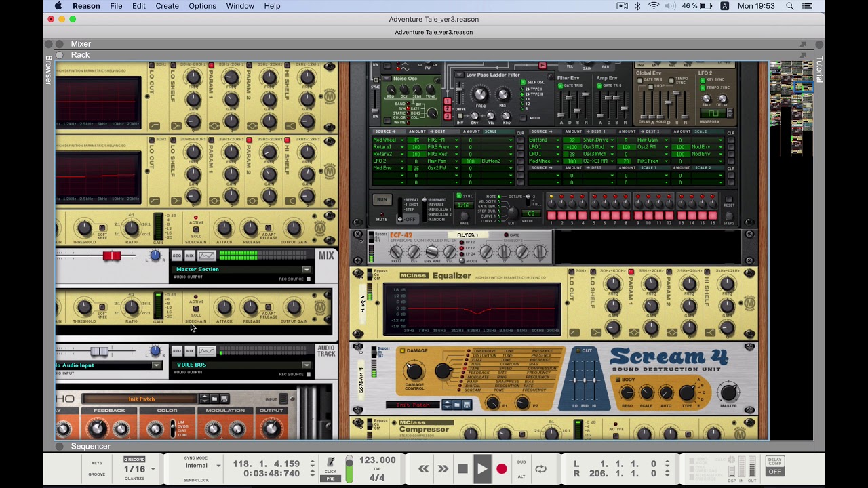The image size is (868, 488).
Task: Open the VOICE BUS audio output dropdown
Action: coord(306,365)
